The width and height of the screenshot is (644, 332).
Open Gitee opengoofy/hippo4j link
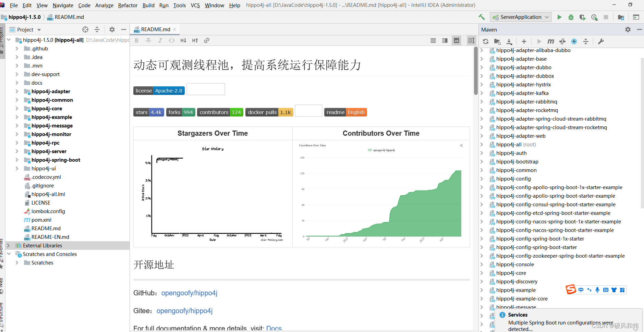184,311
